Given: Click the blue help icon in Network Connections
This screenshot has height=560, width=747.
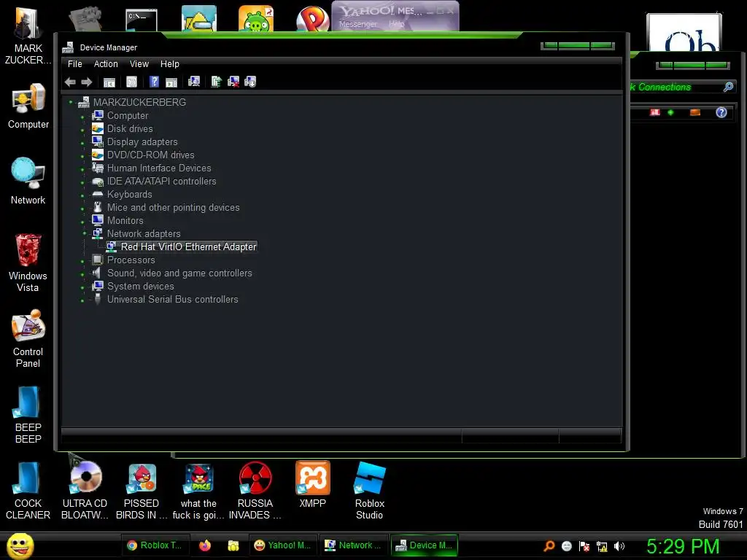Looking at the screenshot, I should point(721,112).
